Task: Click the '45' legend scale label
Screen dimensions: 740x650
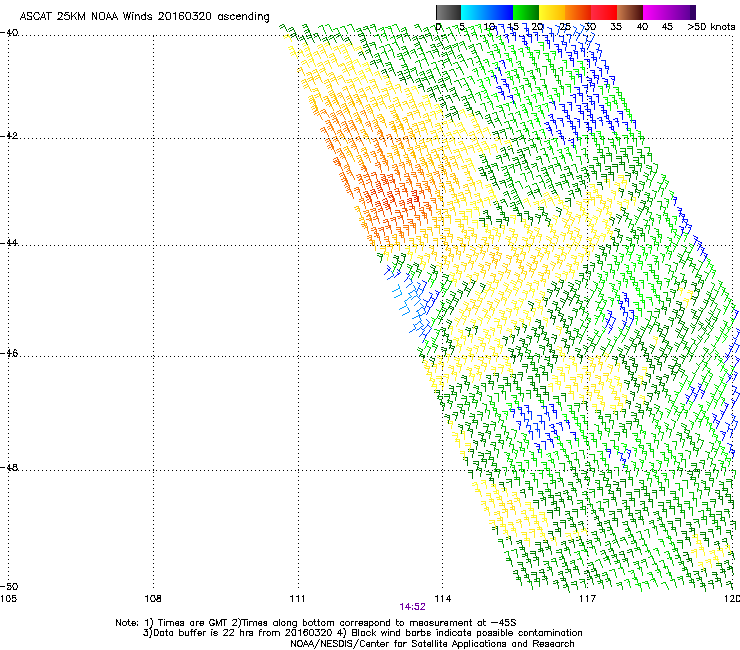Action: point(667,27)
